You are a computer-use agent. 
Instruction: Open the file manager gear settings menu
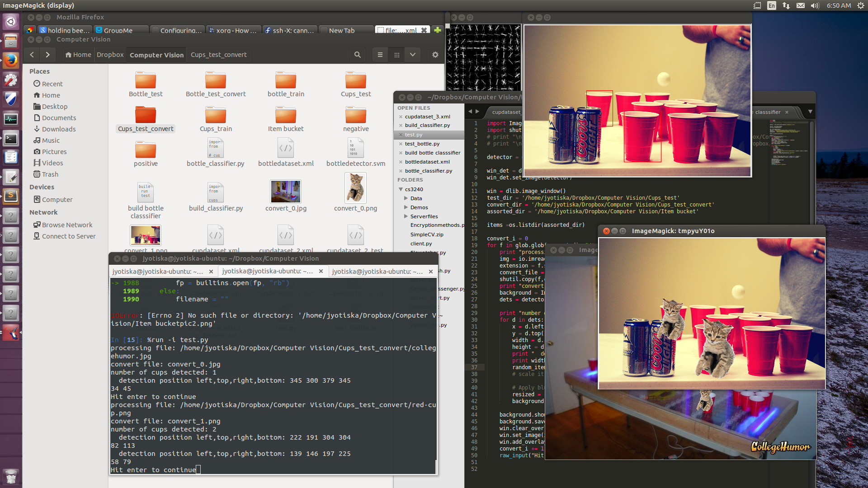(435, 55)
